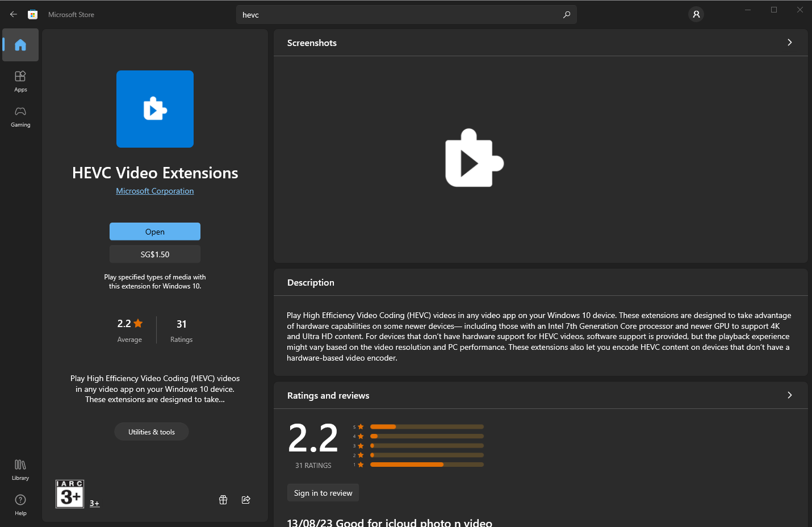Screen dimensions: 812x527
Task: Click the 2.2 Average rating summary
Action: point(130,330)
